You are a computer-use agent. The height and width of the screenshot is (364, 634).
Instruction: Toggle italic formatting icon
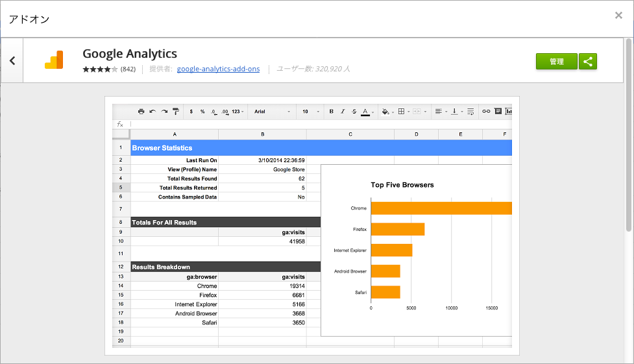[343, 111]
